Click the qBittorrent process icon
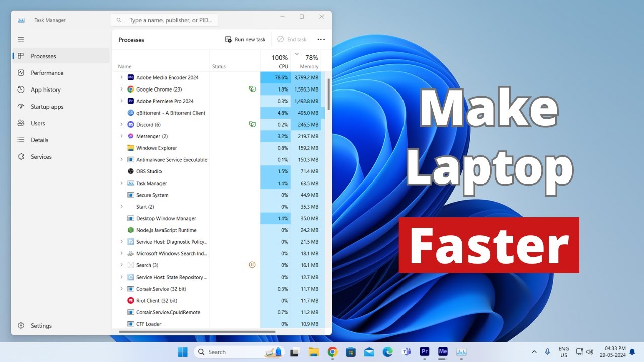Viewport: 644px width, 362px height. coord(131,113)
